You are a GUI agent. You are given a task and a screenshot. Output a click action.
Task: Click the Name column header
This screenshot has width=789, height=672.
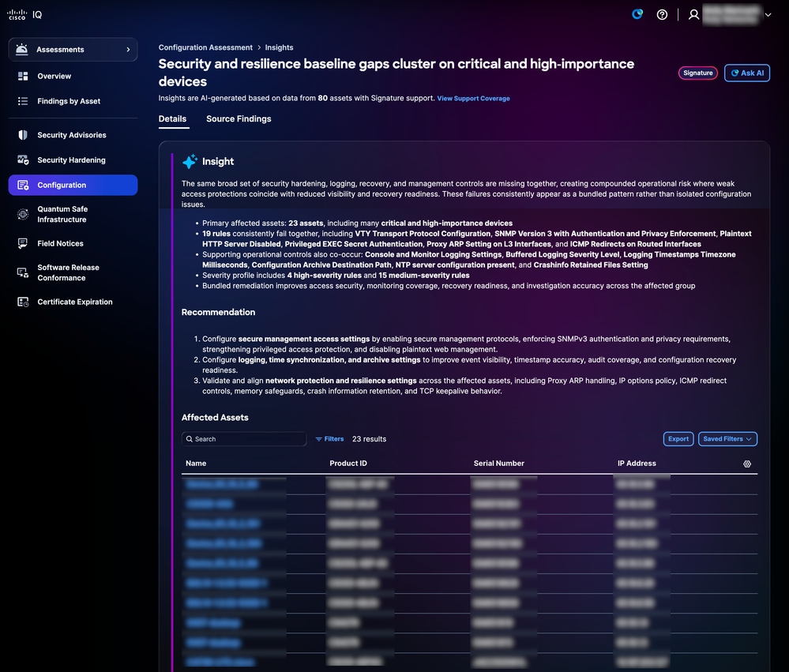pos(196,464)
